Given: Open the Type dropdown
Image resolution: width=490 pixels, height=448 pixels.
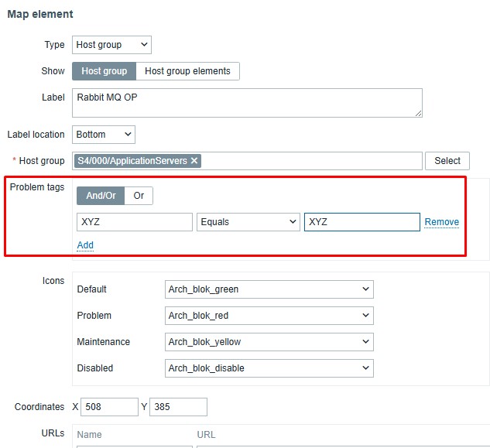Looking at the screenshot, I should (111, 45).
